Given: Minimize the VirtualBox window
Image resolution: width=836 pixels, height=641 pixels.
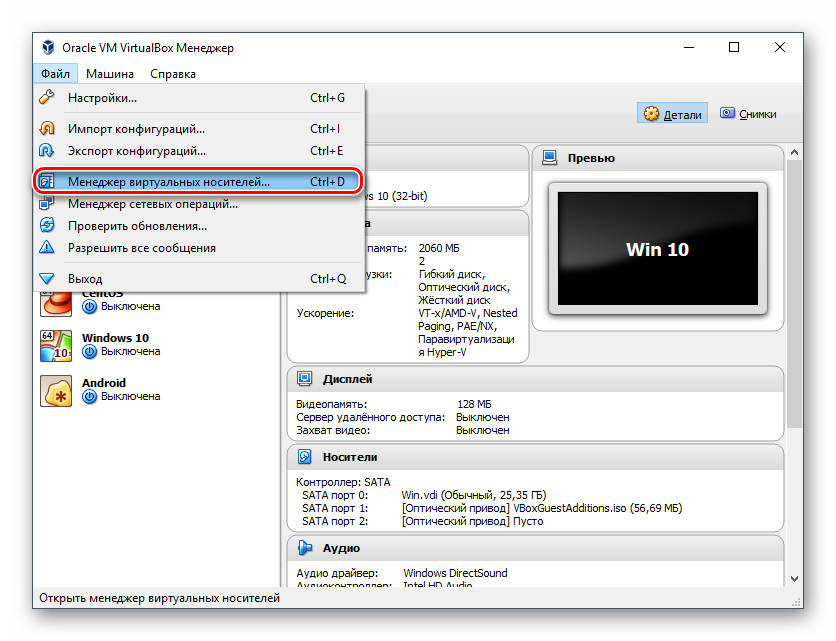Looking at the screenshot, I should pyautogui.click(x=689, y=47).
